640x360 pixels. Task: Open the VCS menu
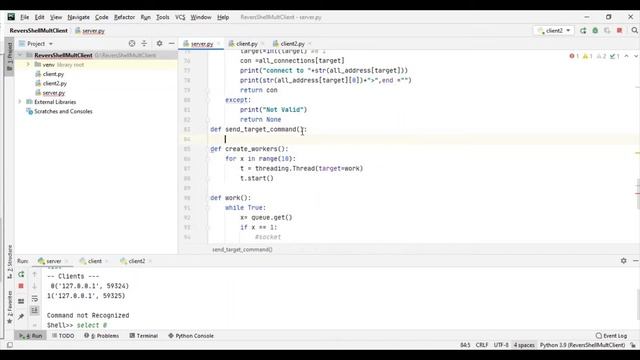coord(180,17)
